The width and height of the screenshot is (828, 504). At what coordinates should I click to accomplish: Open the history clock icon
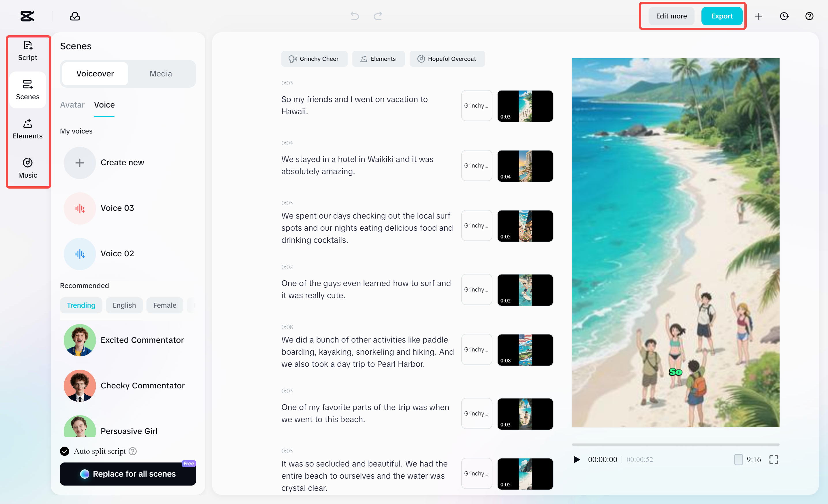[x=784, y=16]
